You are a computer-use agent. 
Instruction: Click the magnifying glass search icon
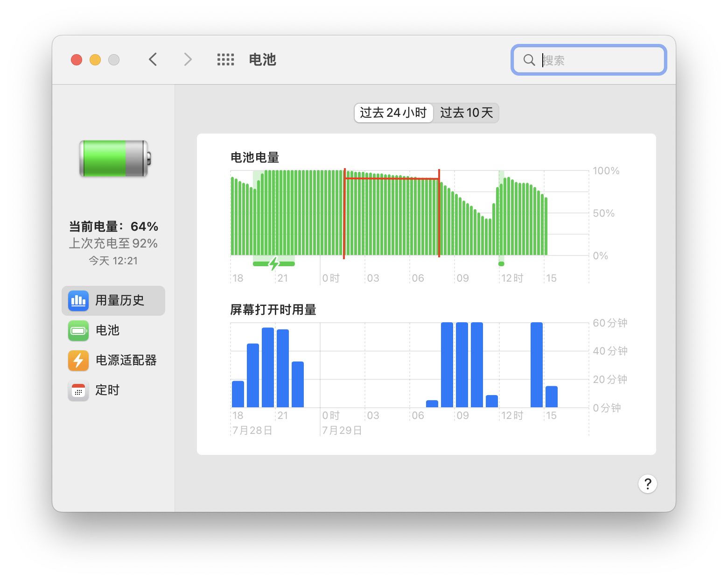[x=529, y=60]
